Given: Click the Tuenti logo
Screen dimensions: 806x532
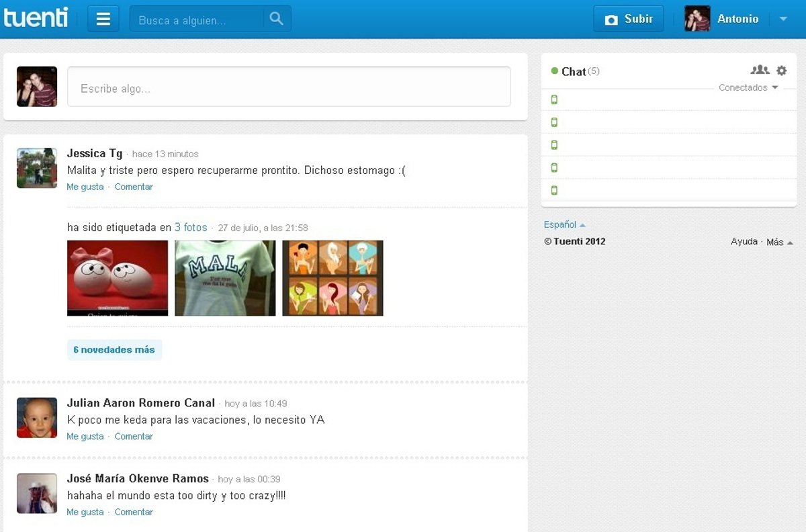Looking at the screenshot, I should [36, 18].
